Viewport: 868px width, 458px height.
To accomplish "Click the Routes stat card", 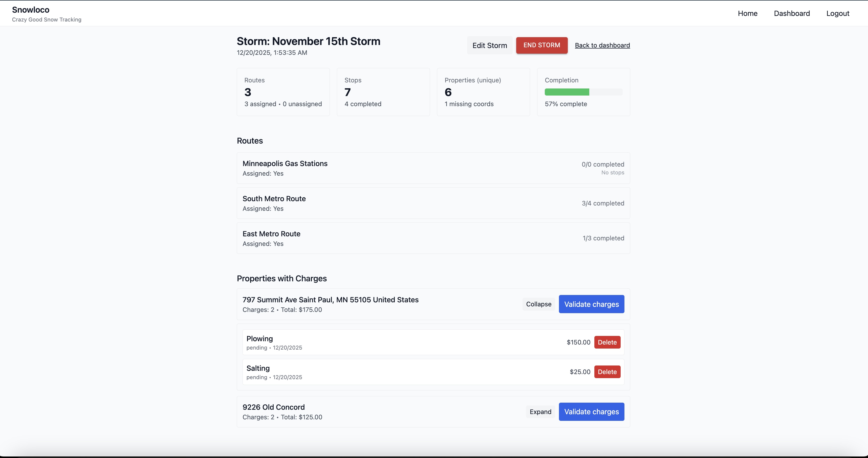I will [x=283, y=91].
